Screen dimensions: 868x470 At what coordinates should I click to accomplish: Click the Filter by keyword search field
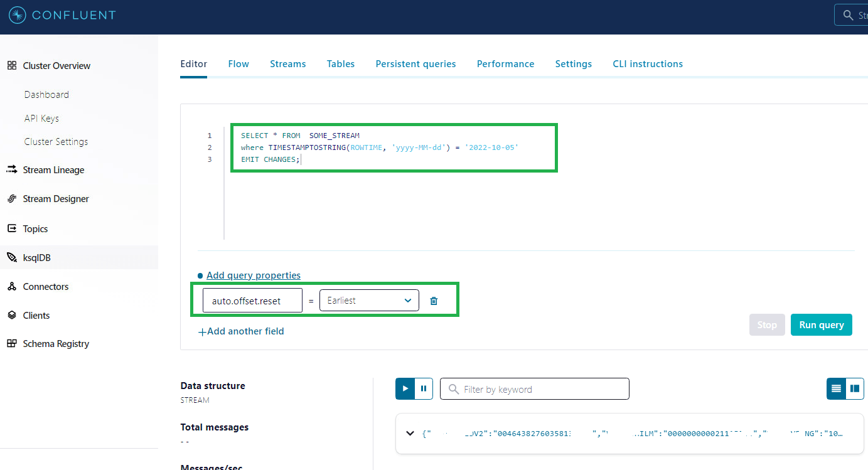pyautogui.click(x=534, y=388)
